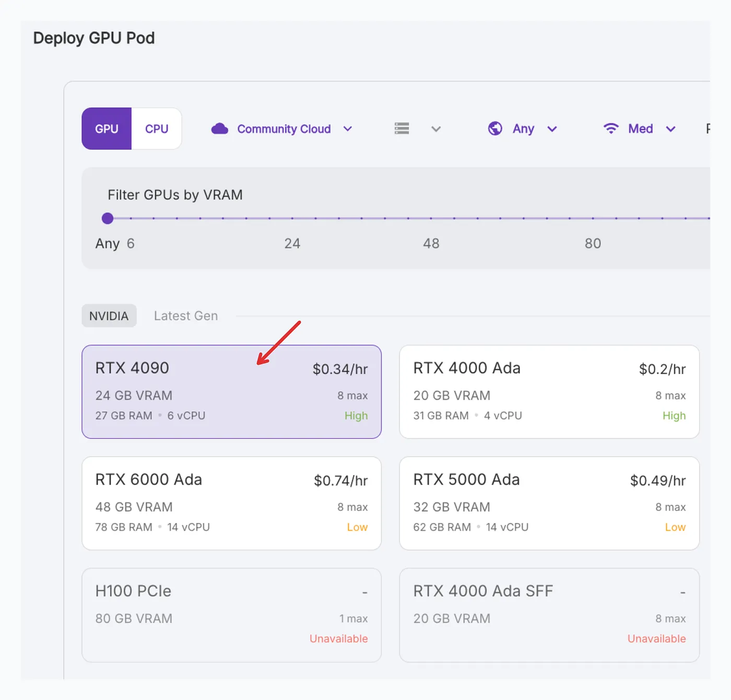The height and width of the screenshot is (700, 731).
Task: Click the $0.49/hr price text
Action: point(658,481)
